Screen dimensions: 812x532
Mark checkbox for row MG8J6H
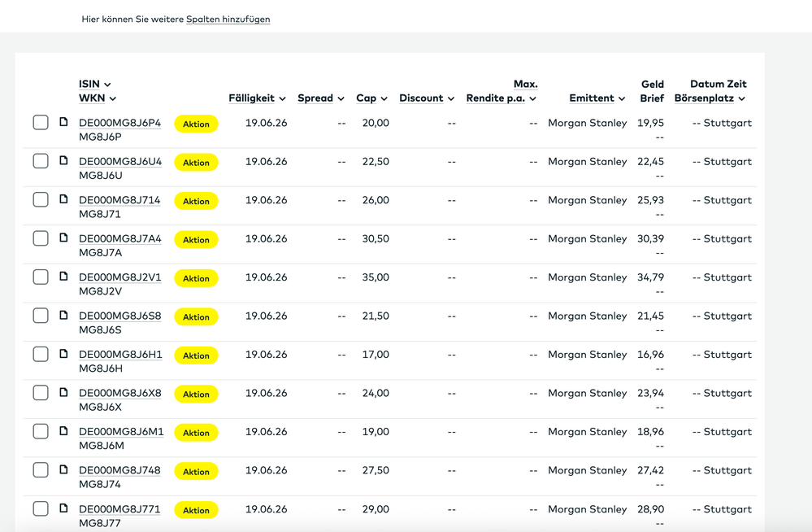pyautogui.click(x=41, y=354)
